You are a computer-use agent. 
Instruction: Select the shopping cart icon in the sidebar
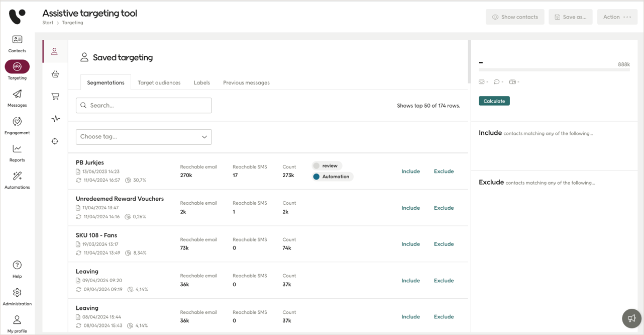coord(55,96)
